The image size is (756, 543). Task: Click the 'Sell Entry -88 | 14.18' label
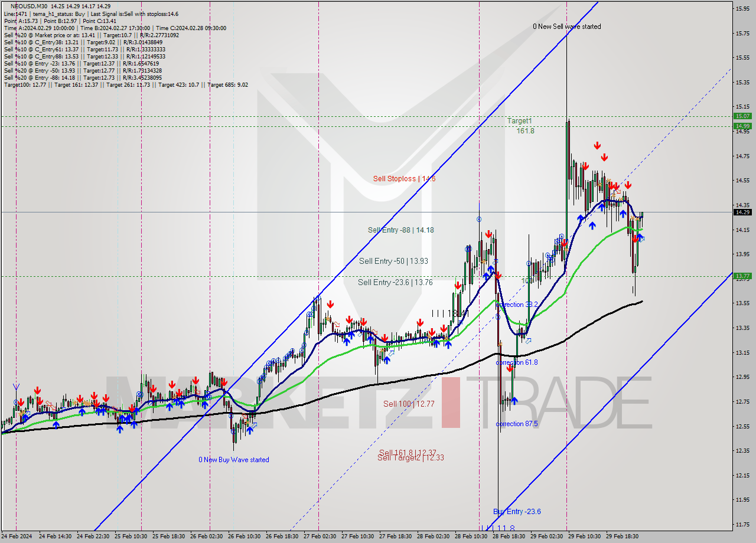tap(400, 230)
